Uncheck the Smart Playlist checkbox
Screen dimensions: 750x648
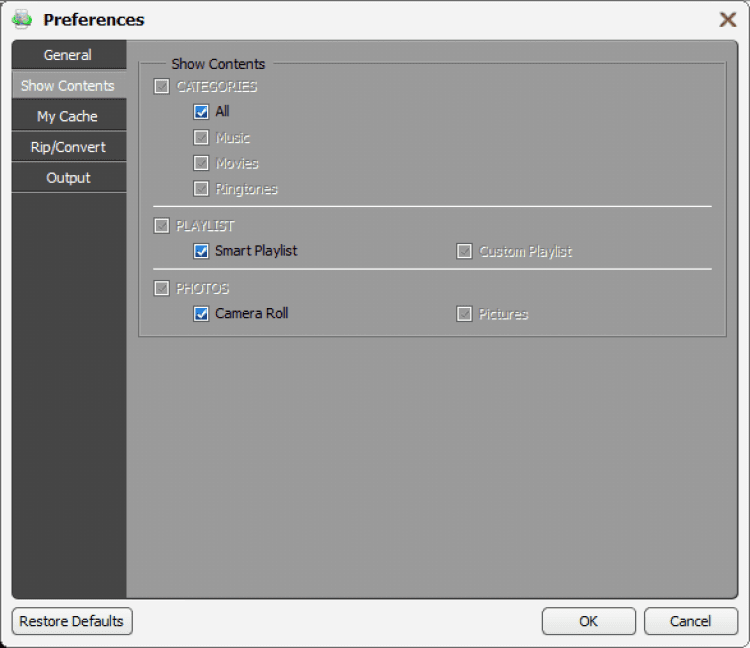(202, 251)
